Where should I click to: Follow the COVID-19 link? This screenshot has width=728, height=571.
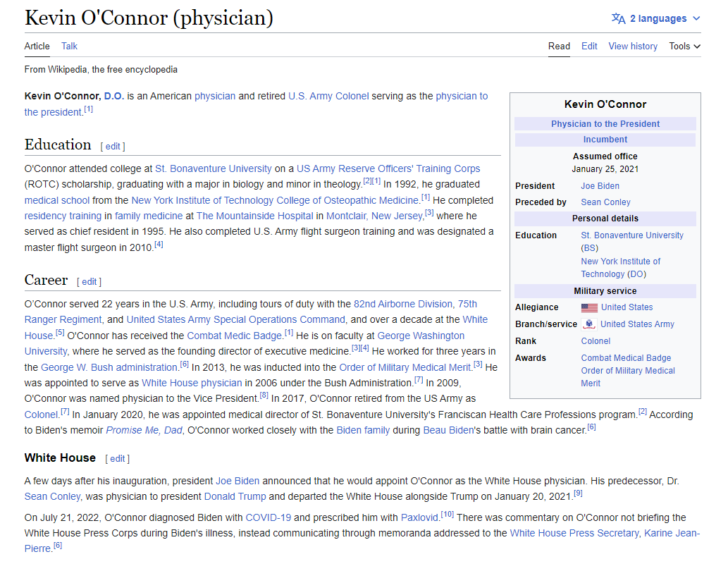(269, 517)
